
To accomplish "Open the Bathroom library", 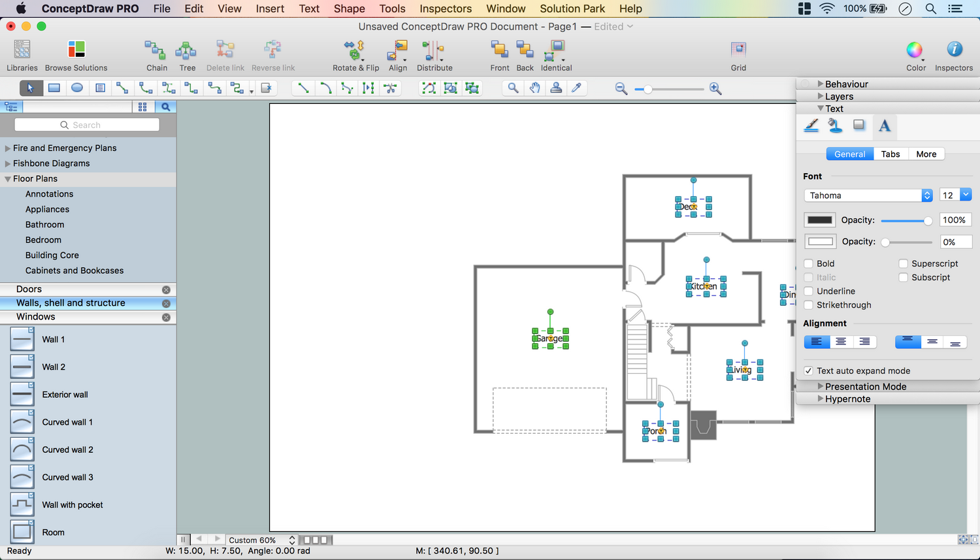I will pyautogui.click(x=44, y=225).
